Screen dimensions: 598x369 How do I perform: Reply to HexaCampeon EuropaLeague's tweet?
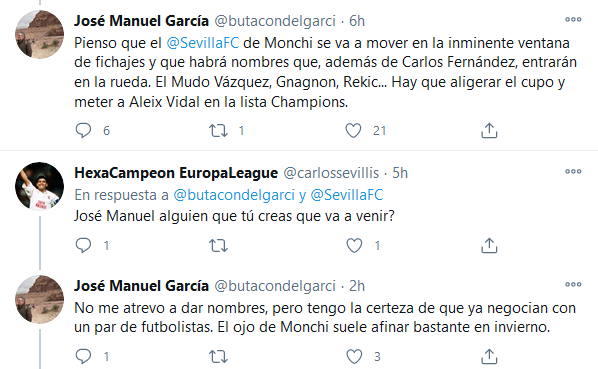[83, 245]
